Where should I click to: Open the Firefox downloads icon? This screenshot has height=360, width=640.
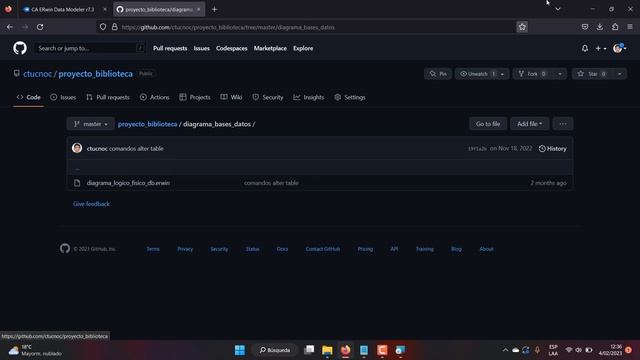pos(600,27)
